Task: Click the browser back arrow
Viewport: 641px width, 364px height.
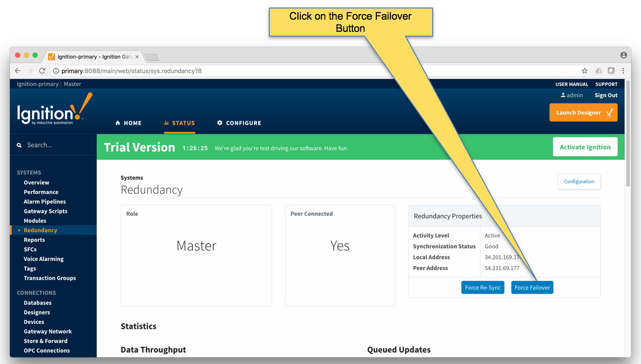Action: [x=18, y=71]
